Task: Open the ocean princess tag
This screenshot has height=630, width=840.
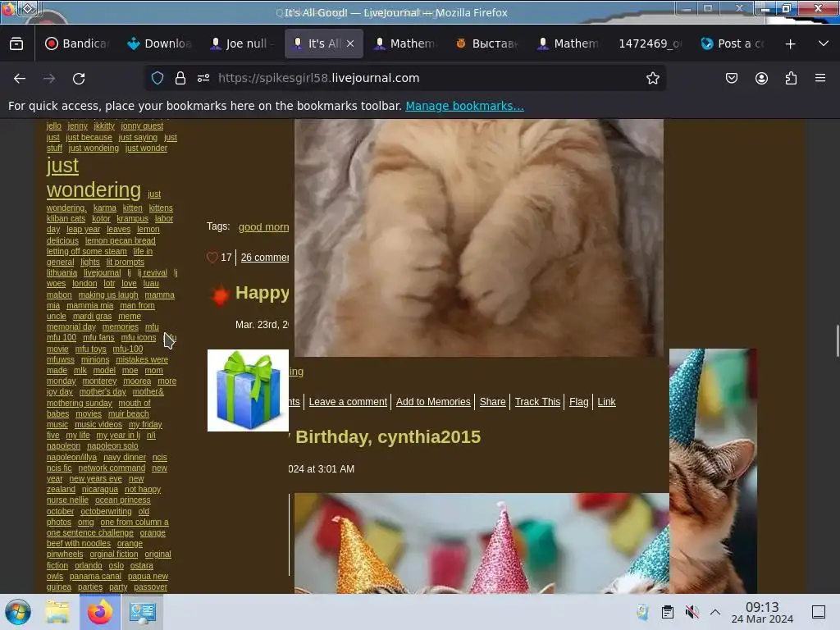Action: (123, 500)
